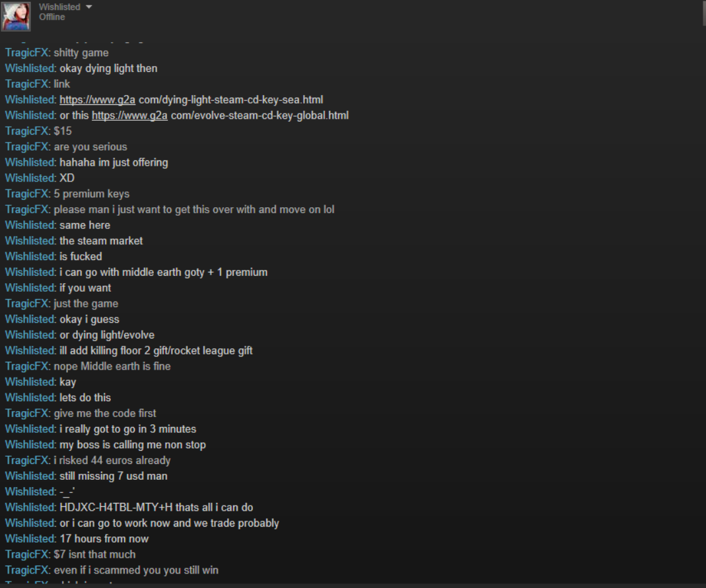
Task: Click Wishlisted name on the "XD" message
Action: [30, 178]
